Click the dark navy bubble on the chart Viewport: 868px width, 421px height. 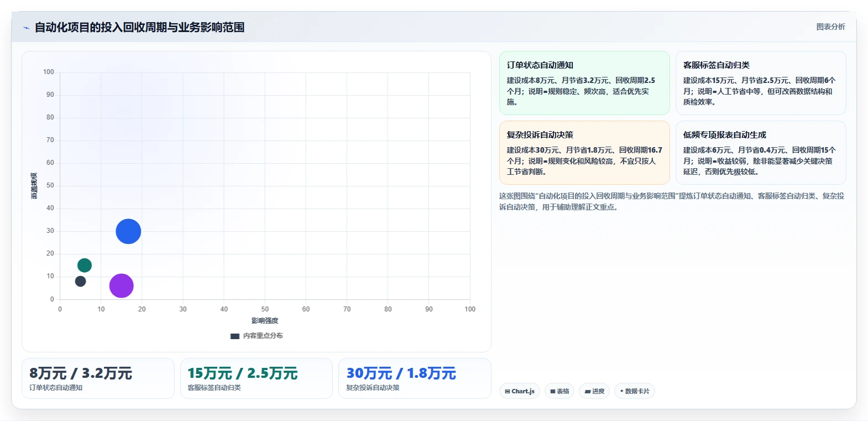coord(81,282)
